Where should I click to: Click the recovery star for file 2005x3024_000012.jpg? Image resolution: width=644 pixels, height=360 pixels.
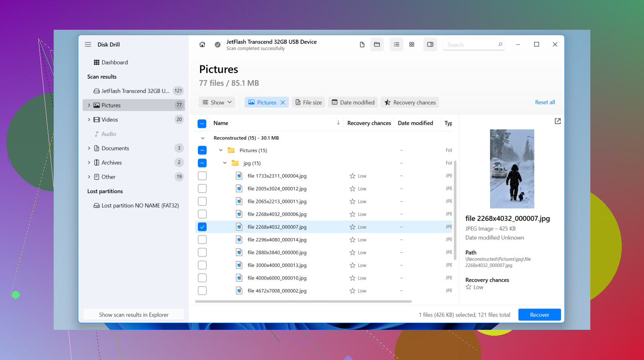coord(353,189)
